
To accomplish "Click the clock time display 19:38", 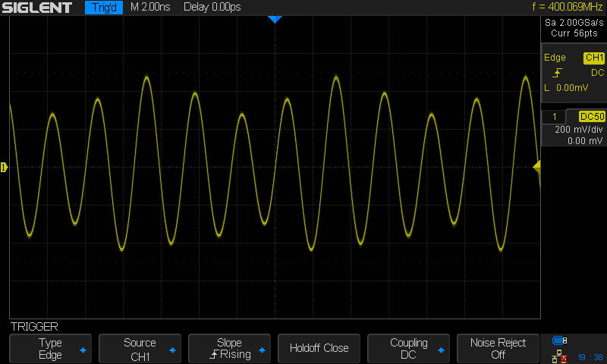I will click(x=590, y=357).
